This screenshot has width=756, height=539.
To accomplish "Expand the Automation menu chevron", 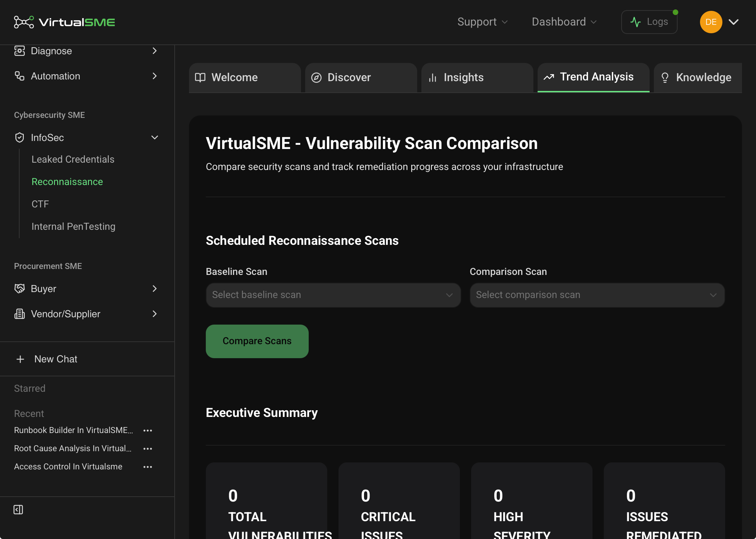I will tap(155, 76).
